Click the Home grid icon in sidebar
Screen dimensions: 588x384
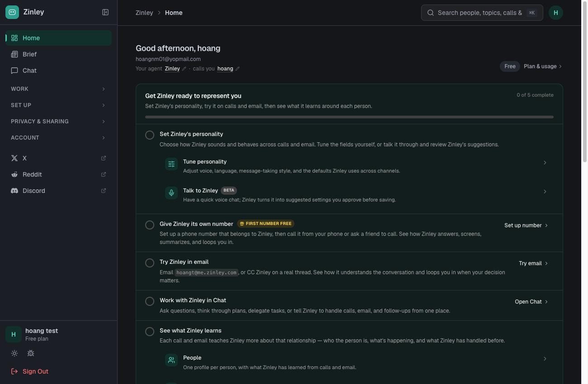tap(14, 38)
